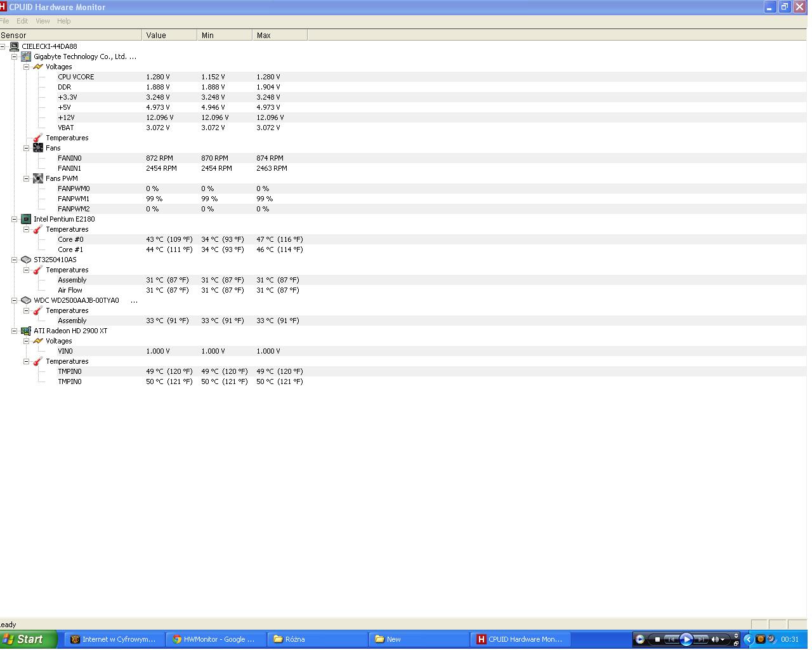Screen dimensions: 812x650
Task: Click the speaker tray icon
Action: (771, 639)
